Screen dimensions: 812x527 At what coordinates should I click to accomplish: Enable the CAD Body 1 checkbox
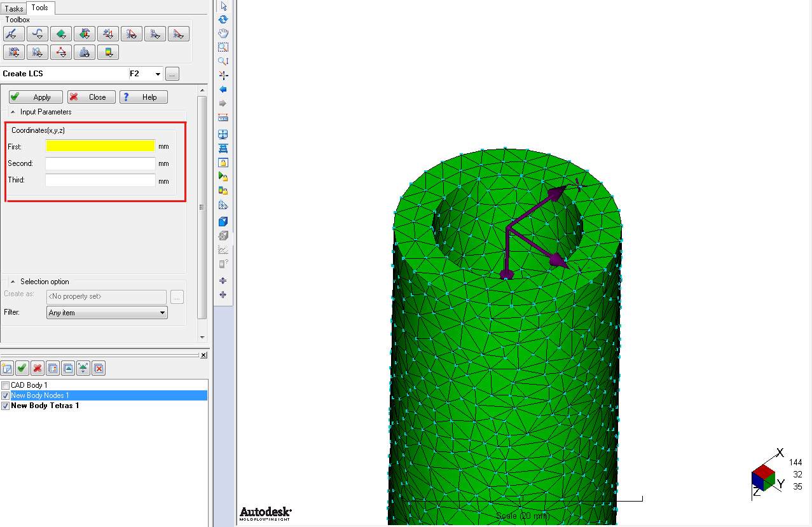pyautogui.click(x=5, y=385)
